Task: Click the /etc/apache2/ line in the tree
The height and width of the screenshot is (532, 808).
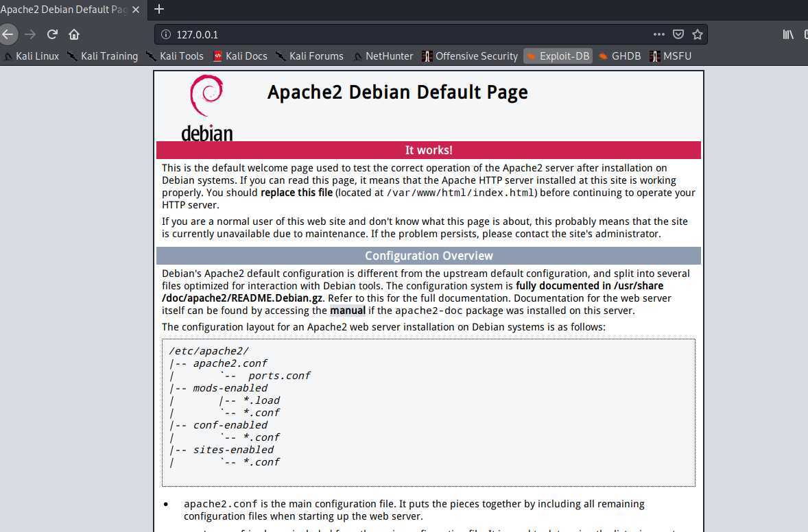Action: 209,351
